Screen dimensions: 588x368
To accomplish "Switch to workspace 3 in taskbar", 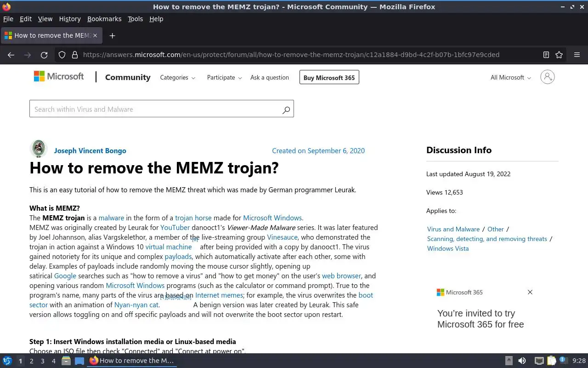I will coord(42,361).
